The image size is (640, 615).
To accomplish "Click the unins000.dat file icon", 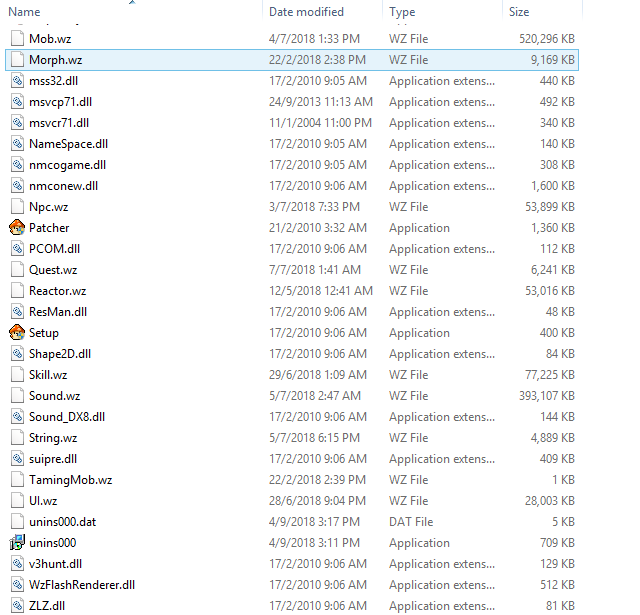I will coord(17,522).
